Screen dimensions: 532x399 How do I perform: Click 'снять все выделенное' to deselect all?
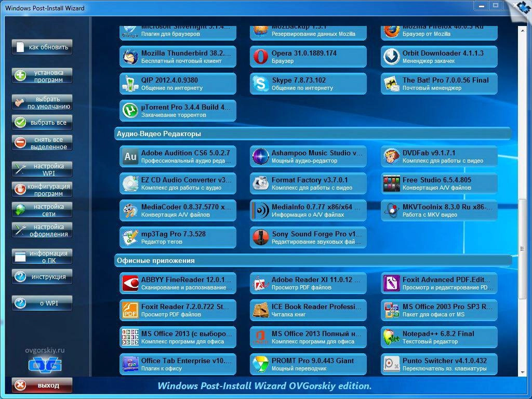click(42, 143)
